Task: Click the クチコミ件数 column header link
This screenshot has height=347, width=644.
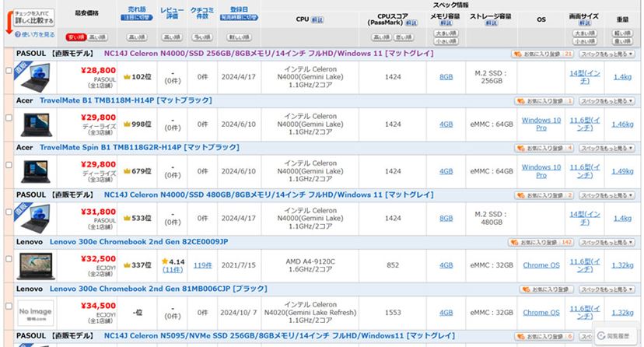Action: click(x=202, y=12)
